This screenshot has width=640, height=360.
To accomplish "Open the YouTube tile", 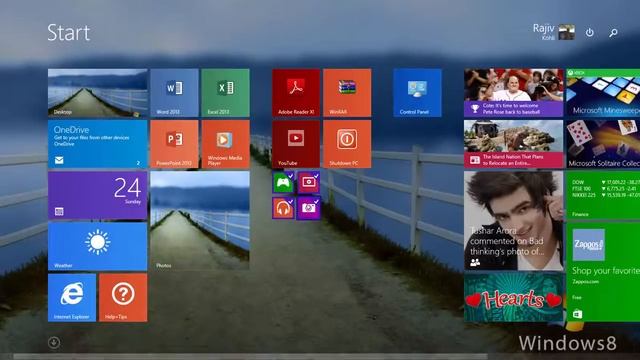I will [296, 144].
